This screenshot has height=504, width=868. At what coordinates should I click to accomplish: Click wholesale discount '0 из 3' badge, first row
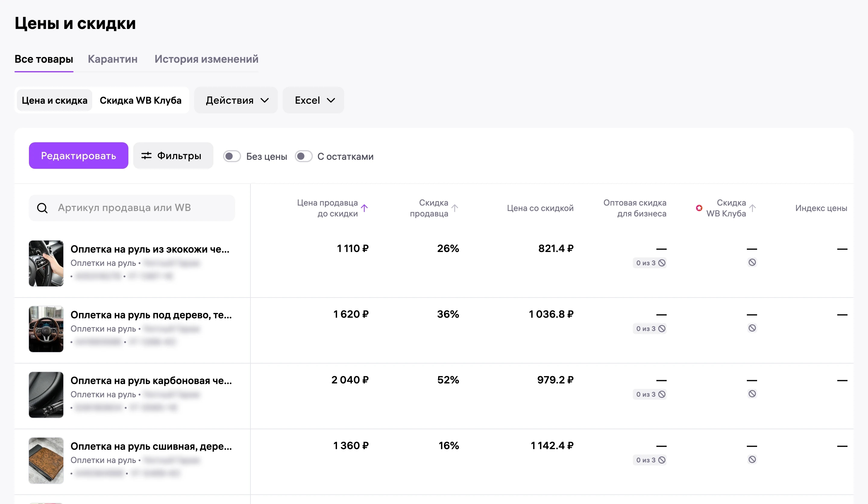[x=649, y=263]
